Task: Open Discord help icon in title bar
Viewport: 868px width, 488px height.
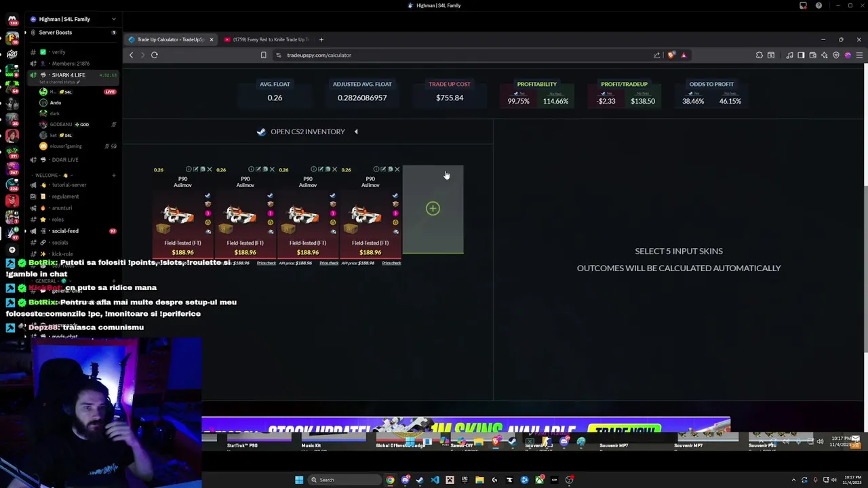Action: coord(818,5)
